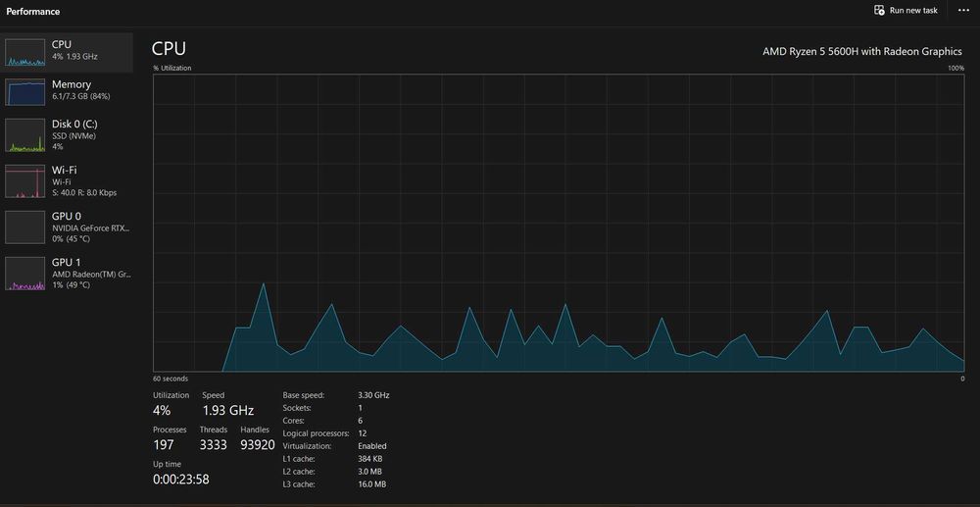Screen dimensions: 980x507
Task: Select the CPU mini graph thumbnail
Action: click(x=25, y=53)
